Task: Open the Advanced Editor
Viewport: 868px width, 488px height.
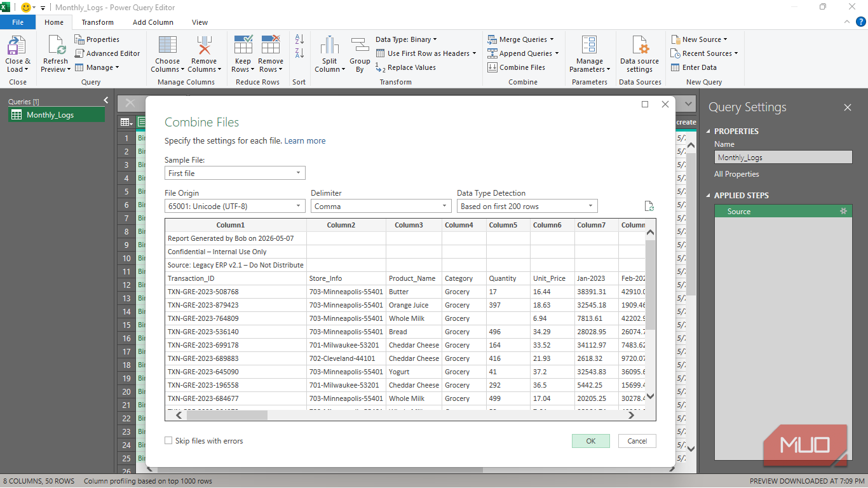Action: coord(107,53)
